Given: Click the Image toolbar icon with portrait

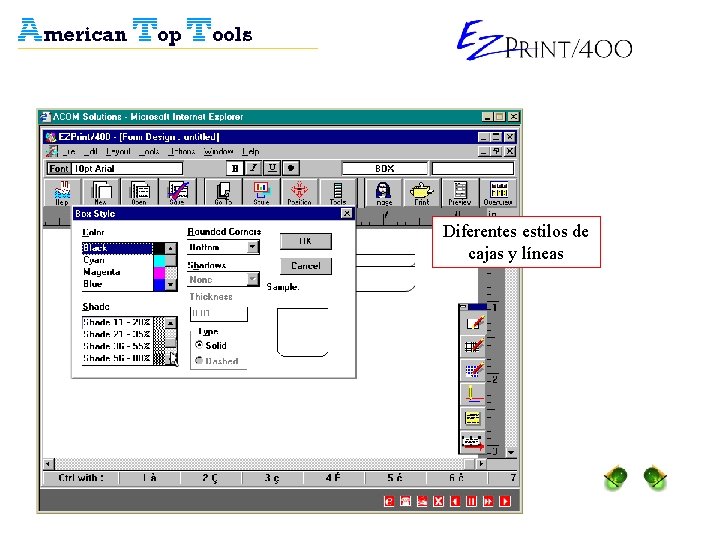Looking at the screenshot, I should (x=384, y=192).
